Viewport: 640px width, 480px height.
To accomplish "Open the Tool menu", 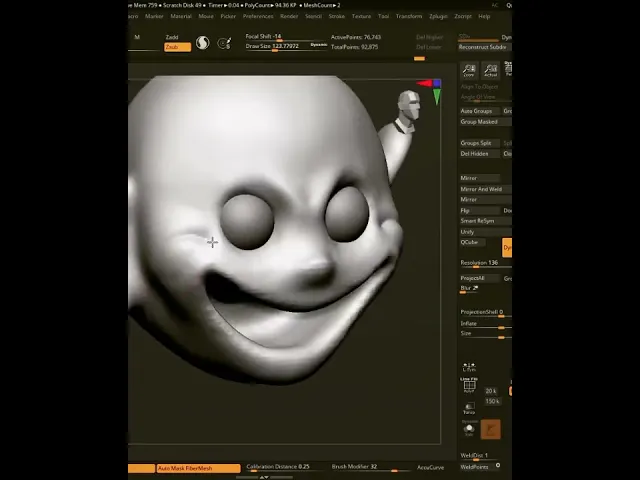I will 383,16.
